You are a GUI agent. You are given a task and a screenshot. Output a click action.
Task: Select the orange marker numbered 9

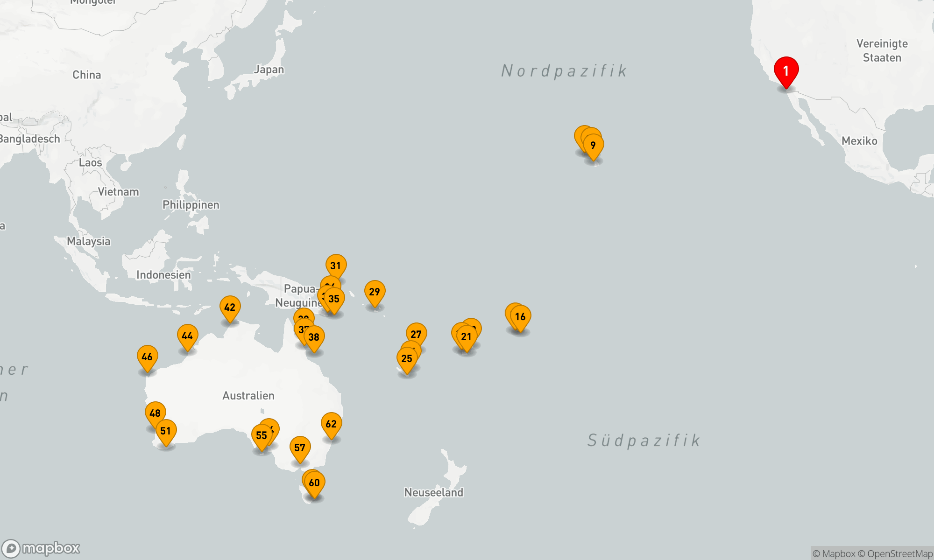coord(593,146)
